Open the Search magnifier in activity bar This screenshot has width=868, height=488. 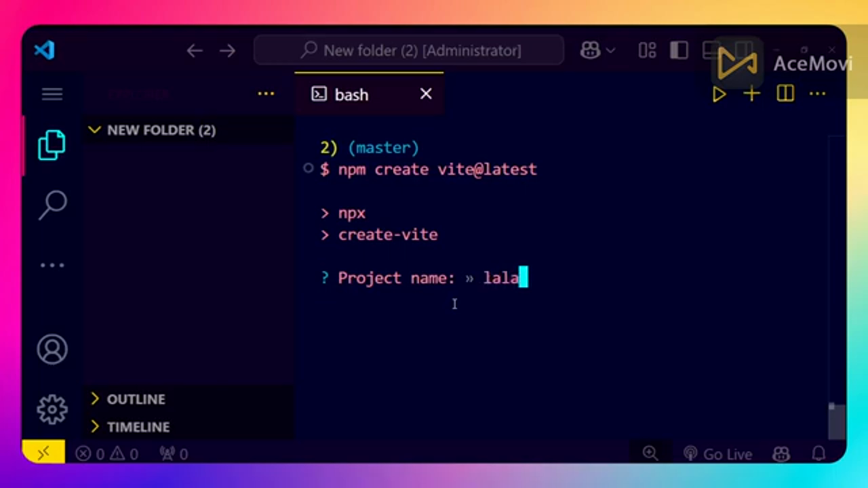click(x=52, y=205)
